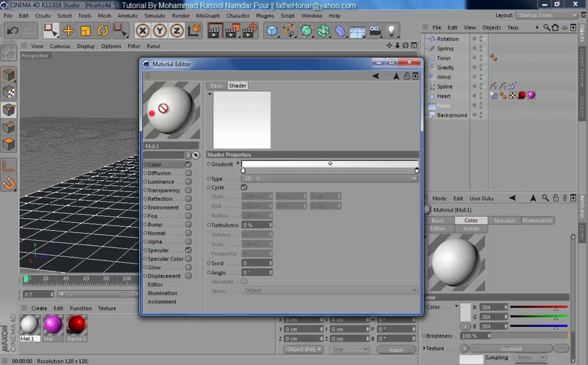Viewport: 588px width, 365px height.
Task: Select the Move tool in toolbar
Action: click(68, 31)
